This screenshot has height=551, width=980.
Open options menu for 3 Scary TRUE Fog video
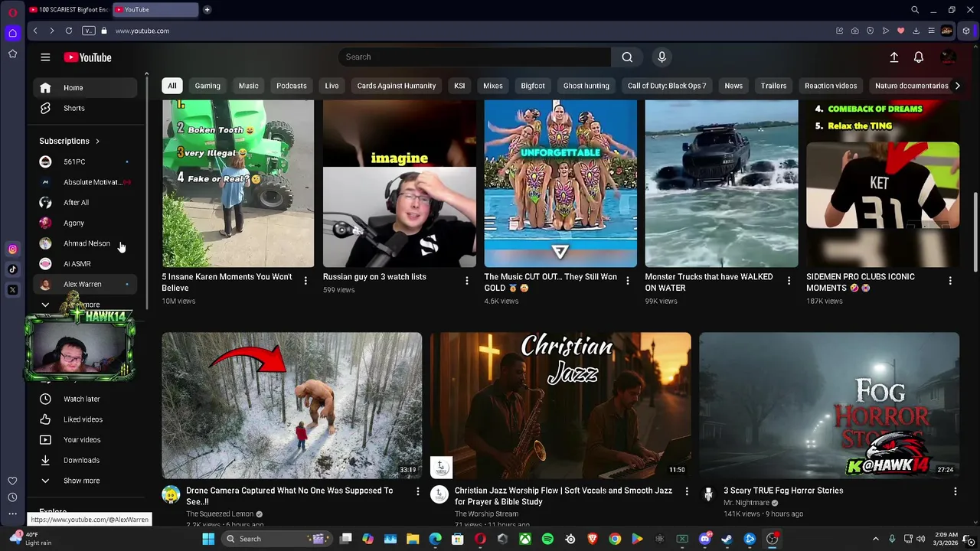coord(955,491)
